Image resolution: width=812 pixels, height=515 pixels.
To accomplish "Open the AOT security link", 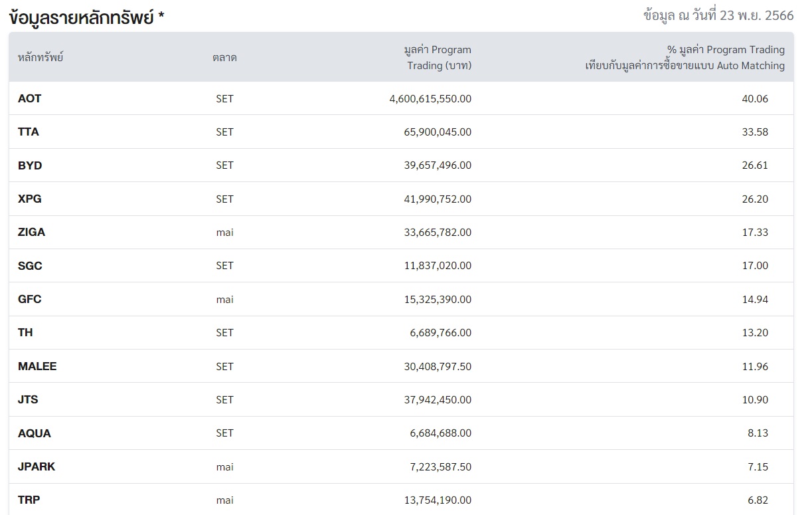I will [x=29, y=98].
